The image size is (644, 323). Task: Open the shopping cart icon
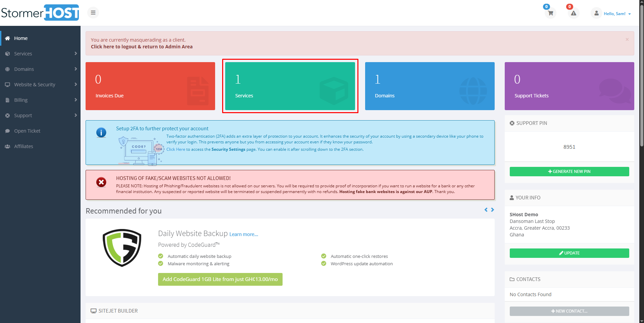click(550, 13)
